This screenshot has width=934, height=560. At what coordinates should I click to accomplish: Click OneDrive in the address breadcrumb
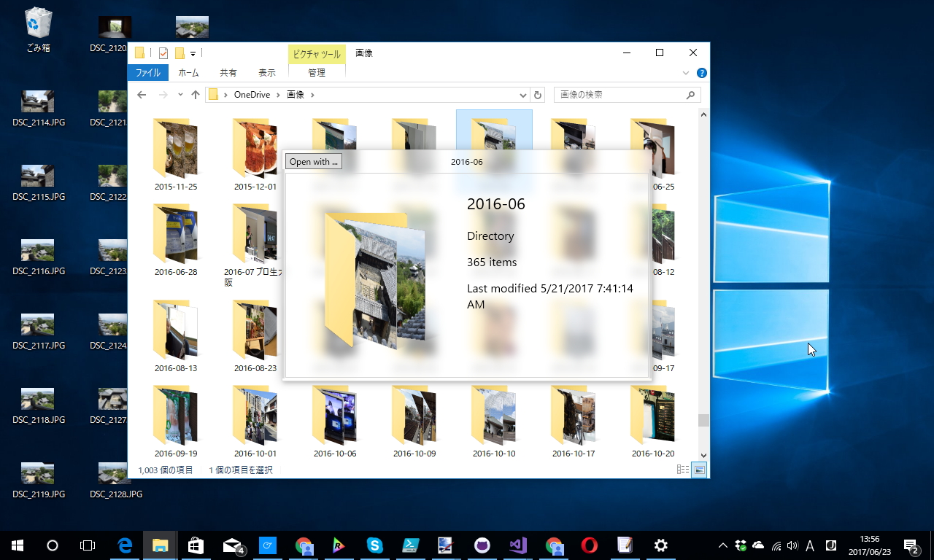coord(252,95)
